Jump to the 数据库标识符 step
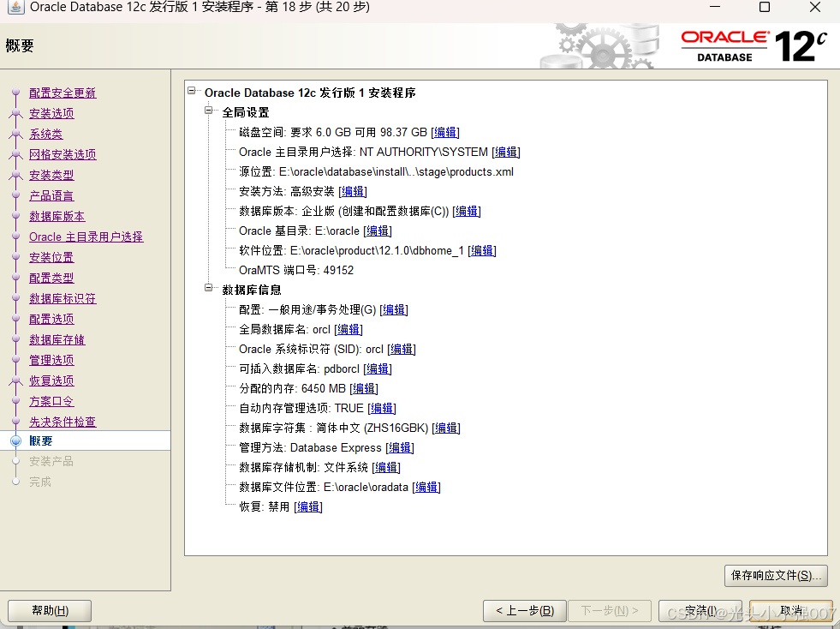This screenshot has width=840, height=629. [x=63, y=298]
